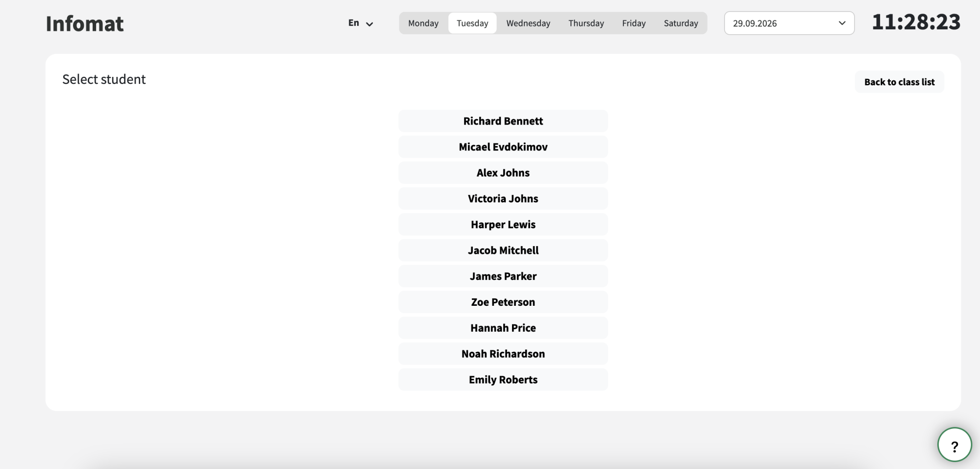
Task: Select the Tuesday tab
Action: click(472, 23)
